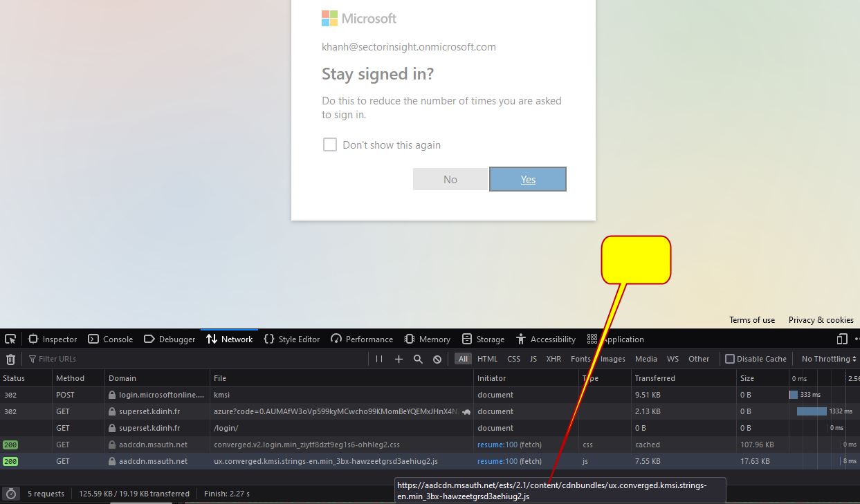Filter requests by CSS

pyautogui.click(x=513, y=359)
